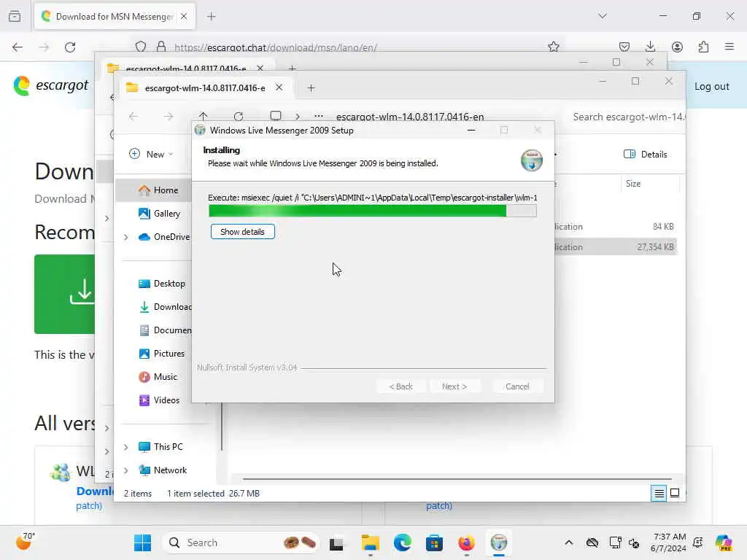Click the escargot logo
Viewport: 747px width, 560px height.
tap(51, 86)
